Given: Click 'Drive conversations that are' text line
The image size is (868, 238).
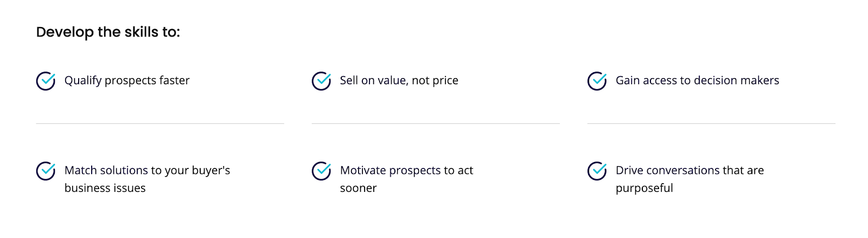Looking at the screenshot, I should (x=690, y=171).
